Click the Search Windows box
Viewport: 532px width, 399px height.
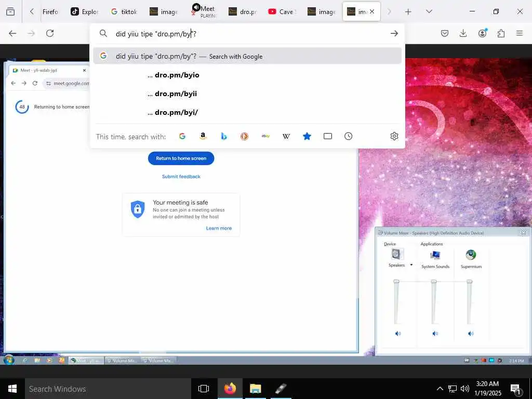pos(108,389)
